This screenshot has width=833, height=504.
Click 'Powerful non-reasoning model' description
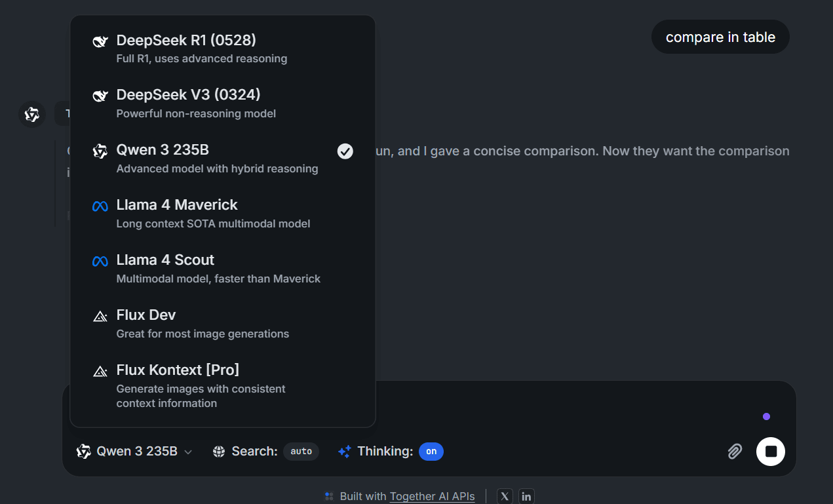point(196,114)
